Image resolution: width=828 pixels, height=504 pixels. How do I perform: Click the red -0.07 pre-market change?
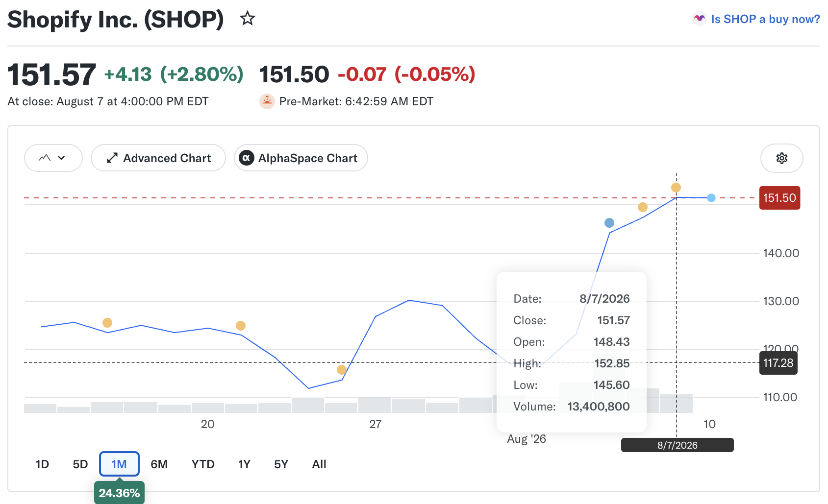362,74
